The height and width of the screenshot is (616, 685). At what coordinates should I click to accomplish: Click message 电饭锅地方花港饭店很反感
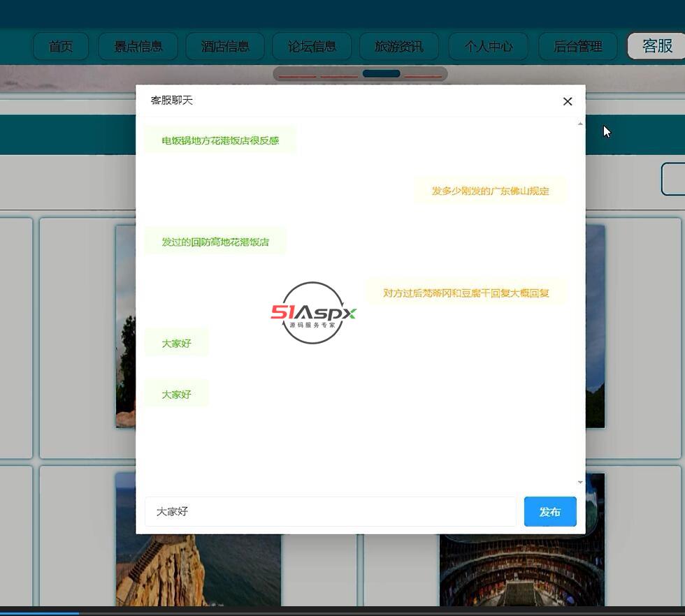(220, 140)
